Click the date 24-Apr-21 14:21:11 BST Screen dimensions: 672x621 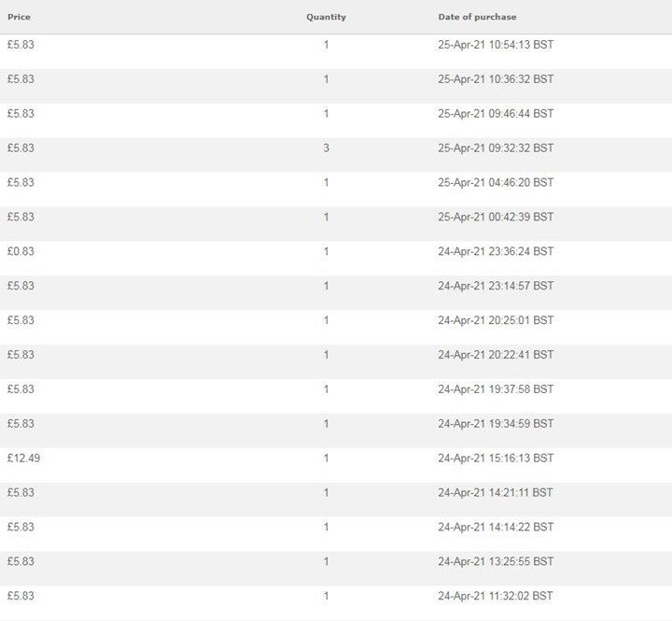[x=496, y=492]
